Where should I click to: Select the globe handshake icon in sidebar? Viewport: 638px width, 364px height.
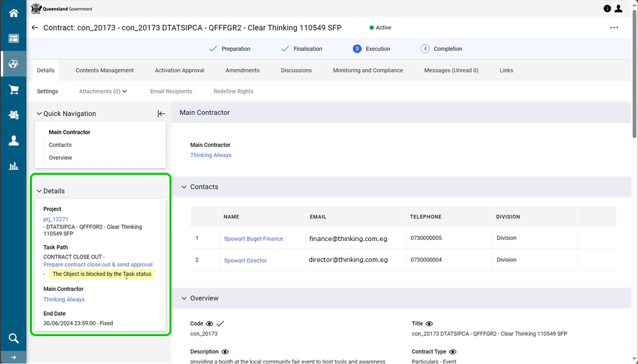[13, 64]
